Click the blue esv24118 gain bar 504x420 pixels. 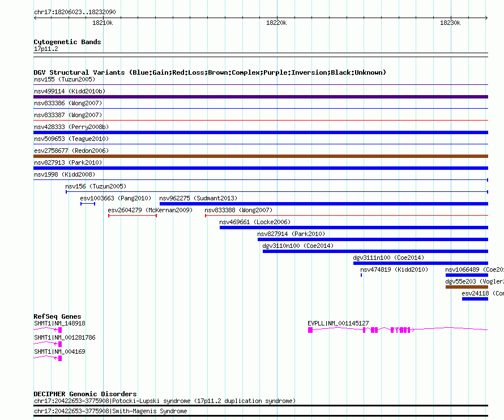pyautogui.click(x=475, y=299)
